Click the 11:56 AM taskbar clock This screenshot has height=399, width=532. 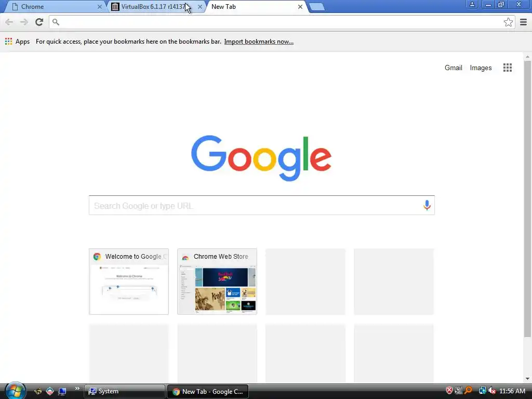(x=512, y=391)
